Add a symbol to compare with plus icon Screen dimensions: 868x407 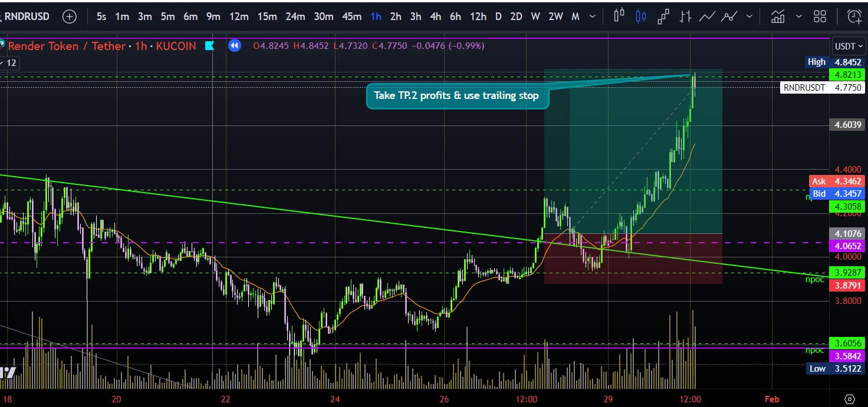click(x=70, y=16)
